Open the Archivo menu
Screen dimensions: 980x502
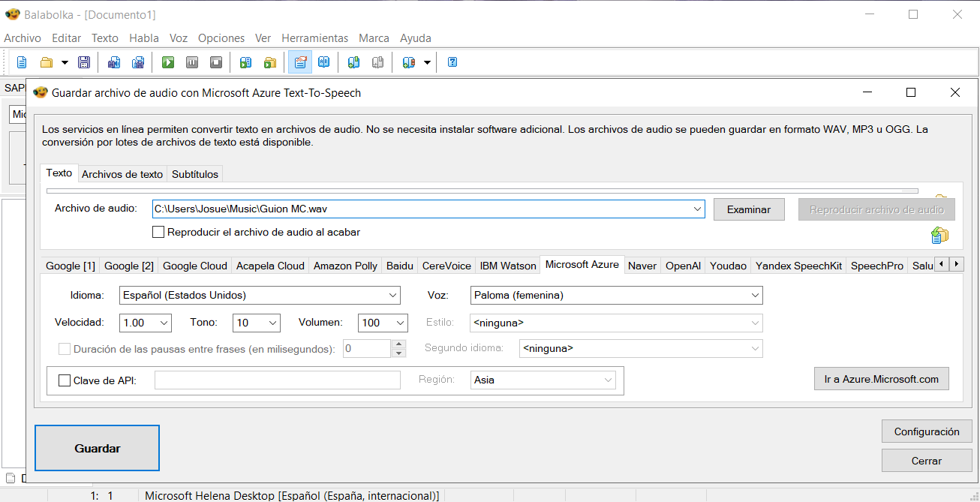pyautogui.click(x=23, y=38)
